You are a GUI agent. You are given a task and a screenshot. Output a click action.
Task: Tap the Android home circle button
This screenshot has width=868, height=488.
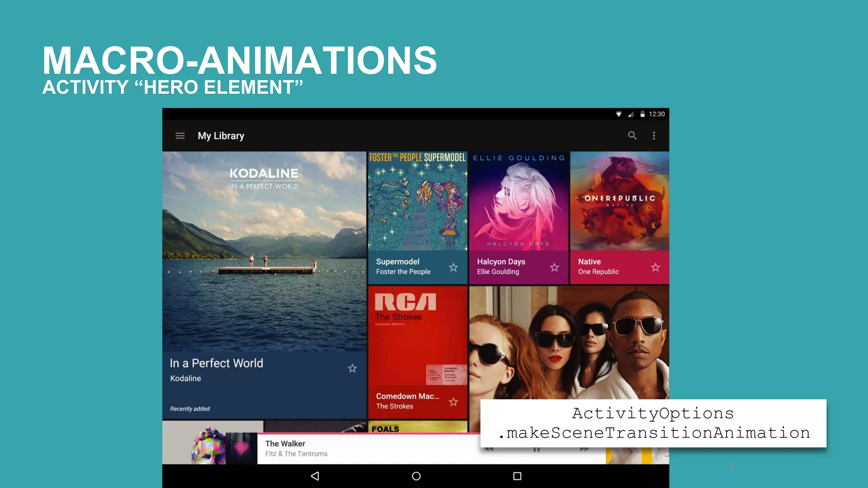(x=416, y=476)
